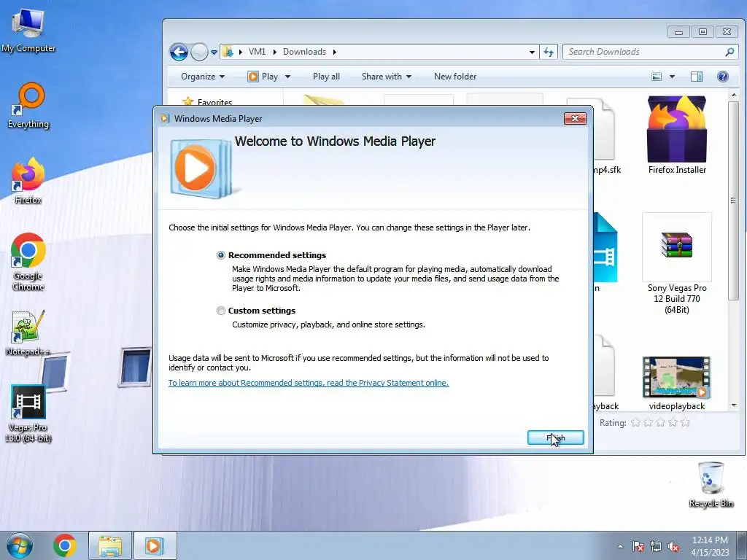Click the network tray icon
This screenshot has width=747, height=560.
pyautogui.click(x=656, y=547)
